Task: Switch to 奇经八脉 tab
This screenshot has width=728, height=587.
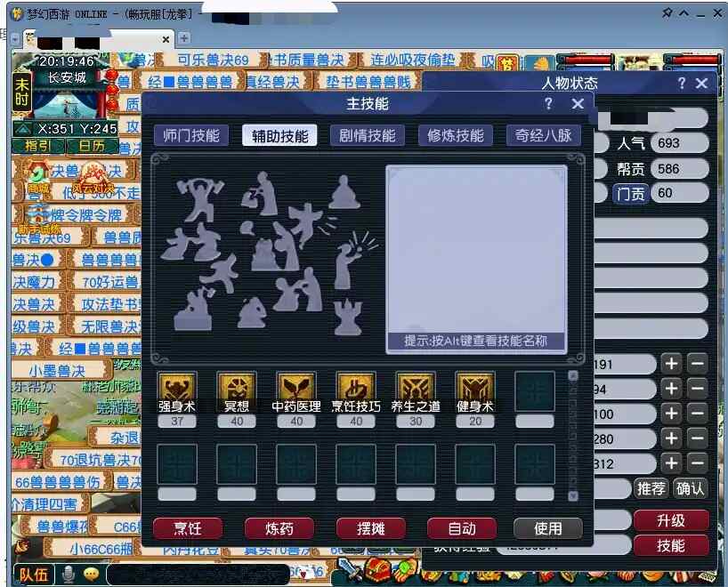Action: tap(543, 135)
